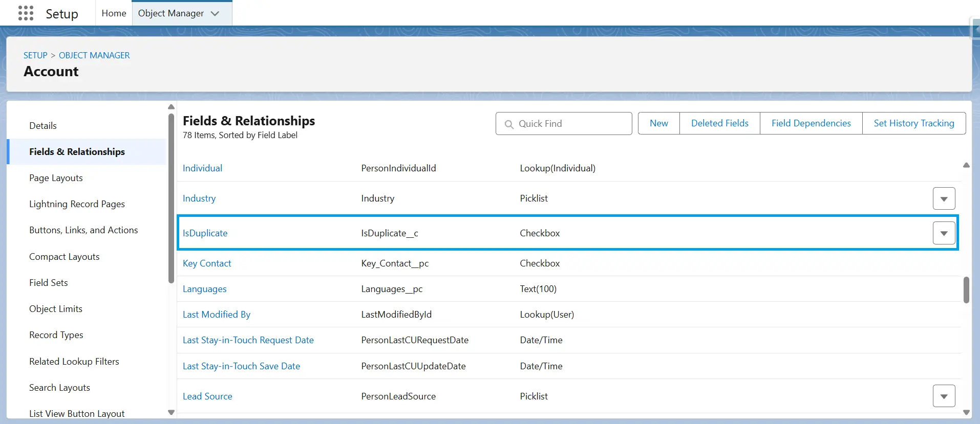Image resolution: width=980 pixels, height=424 pixels.
Task: Click the '78 Items, Sorted by Field Label' text
Action: pos(240,135)
